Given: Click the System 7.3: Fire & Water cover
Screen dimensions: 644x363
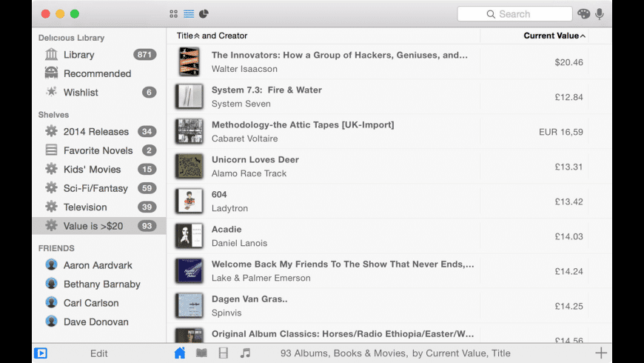Looking at the screenshot, I should pos(189,96).
